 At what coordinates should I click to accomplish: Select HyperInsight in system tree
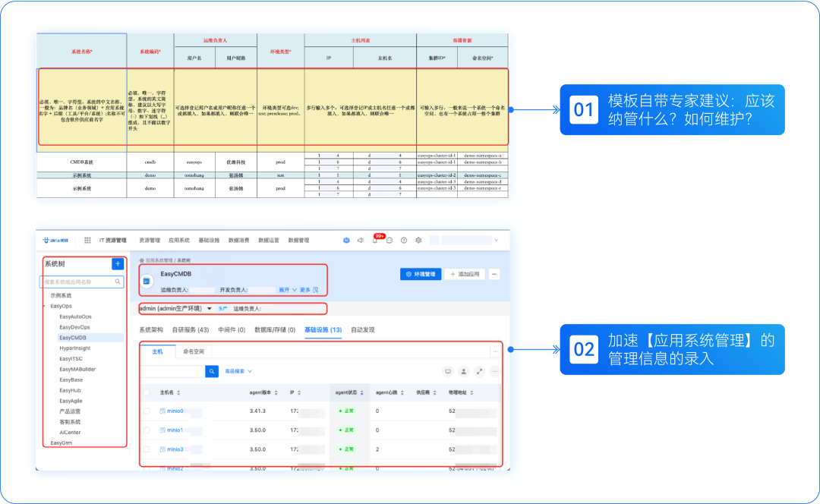click(x=74, y=348)
